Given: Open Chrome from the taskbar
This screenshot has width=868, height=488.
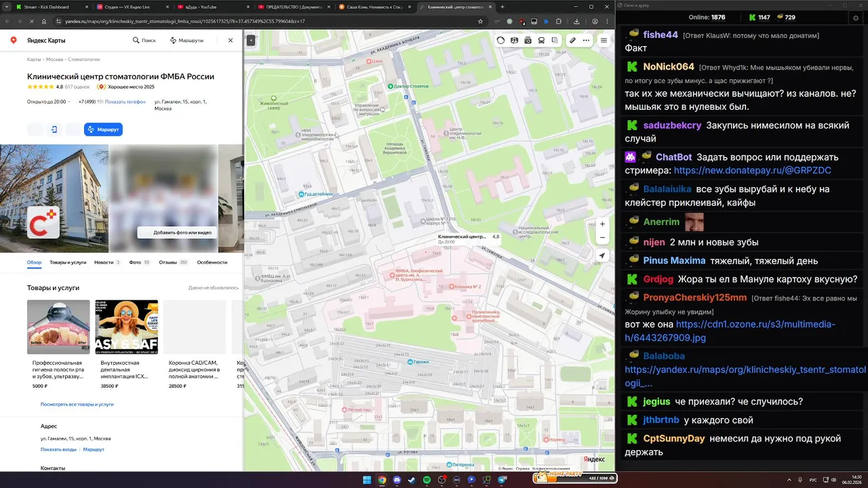Looking at the screenshot, I should click(382, 480).
